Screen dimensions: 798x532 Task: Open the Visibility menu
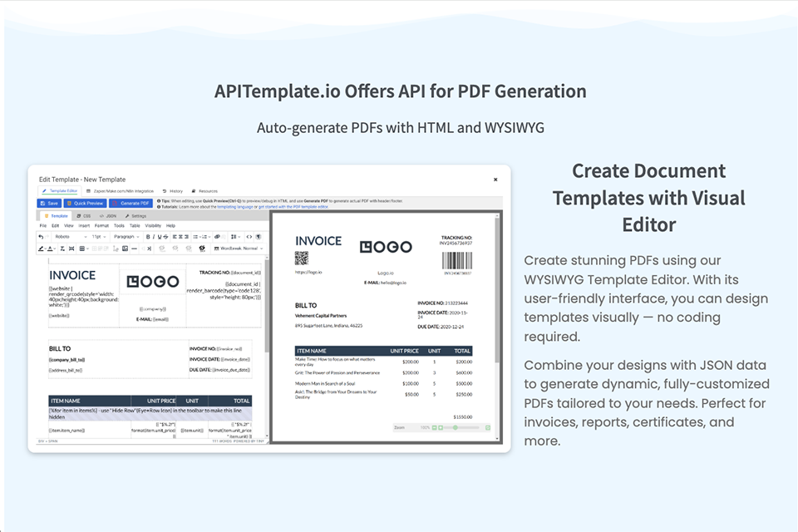(x=153, y=225)
